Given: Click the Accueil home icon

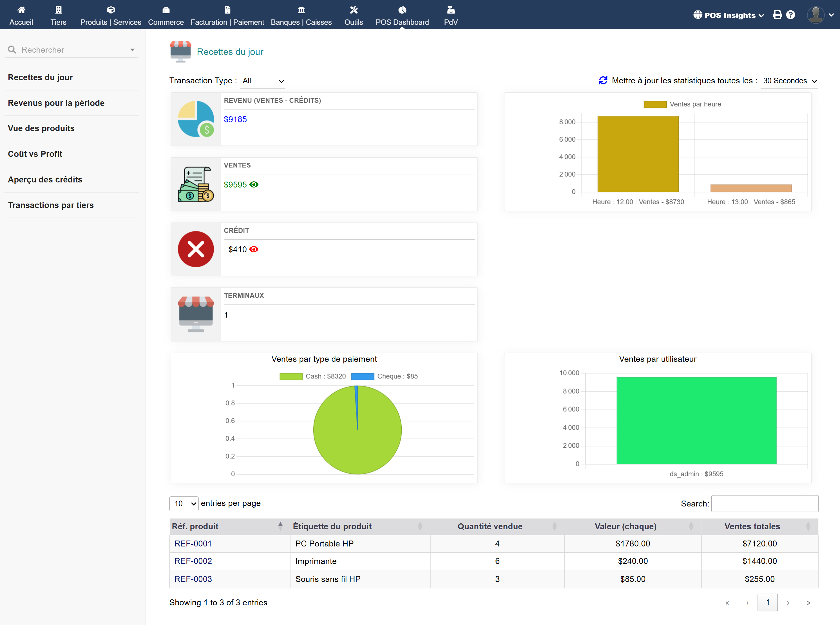Looking at the screenshot, I should (x=21, y=10).
